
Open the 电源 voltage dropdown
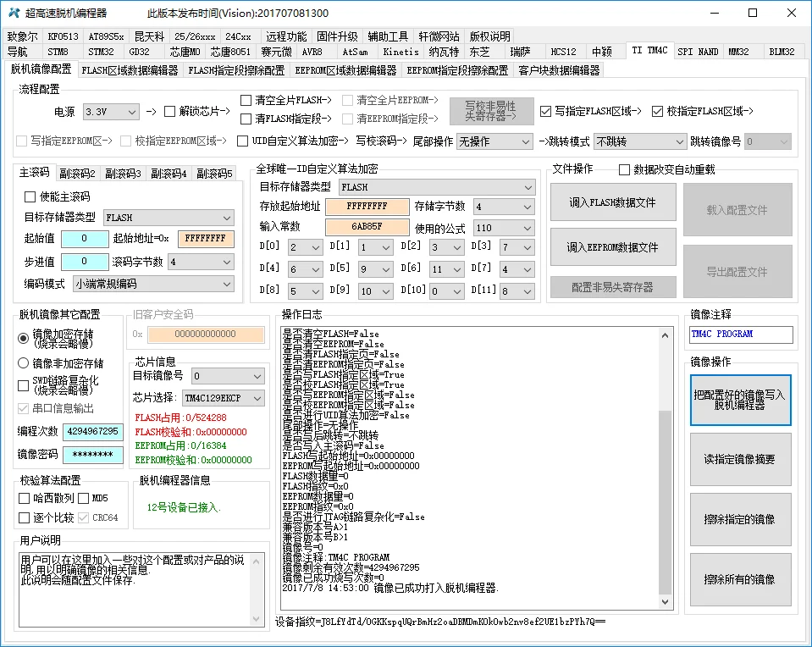tap(111, 112)
